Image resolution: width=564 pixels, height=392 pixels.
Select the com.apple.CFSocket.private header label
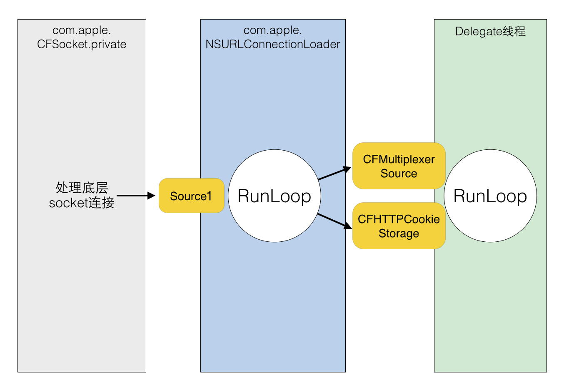pyautogui.click(x=82, y=37)
